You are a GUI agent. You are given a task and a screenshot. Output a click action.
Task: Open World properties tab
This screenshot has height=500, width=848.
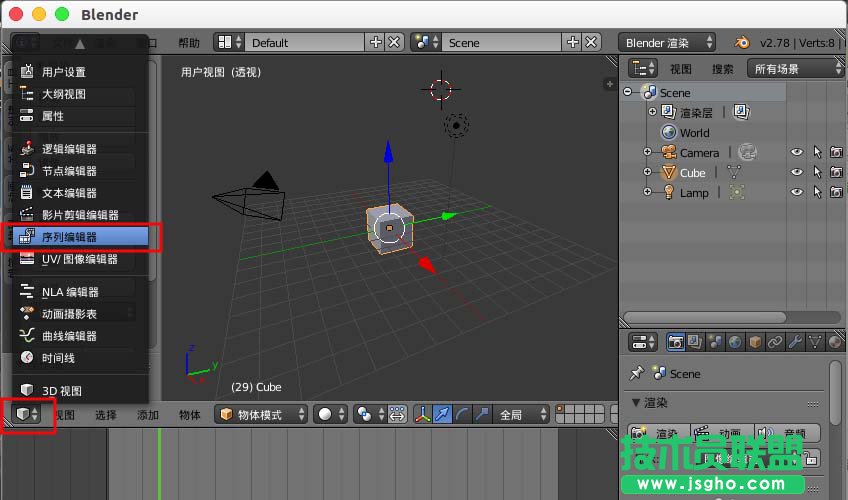tap(735, 342)
